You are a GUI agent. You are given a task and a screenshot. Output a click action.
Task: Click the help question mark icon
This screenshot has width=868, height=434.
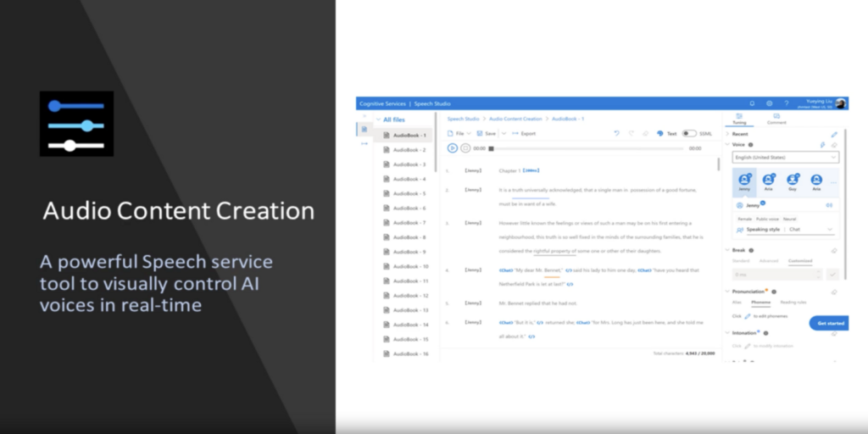tap(786, 103)
